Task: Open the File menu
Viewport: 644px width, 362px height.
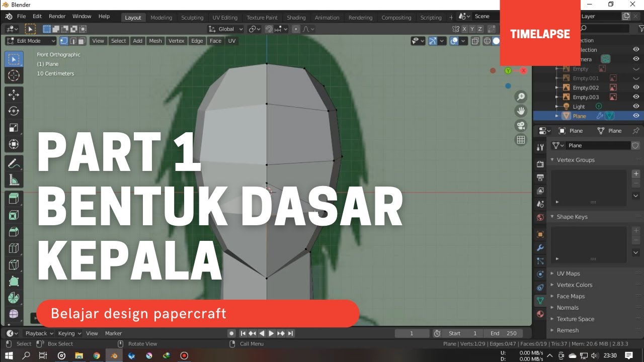Action: click(21, 16)
